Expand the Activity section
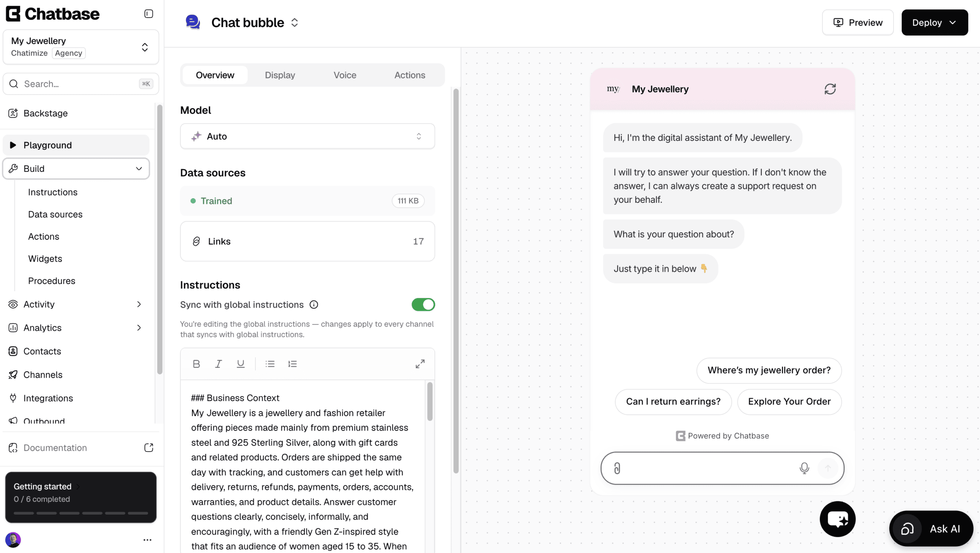The height and width of the screenshot is (553, 980). (76, 304)
